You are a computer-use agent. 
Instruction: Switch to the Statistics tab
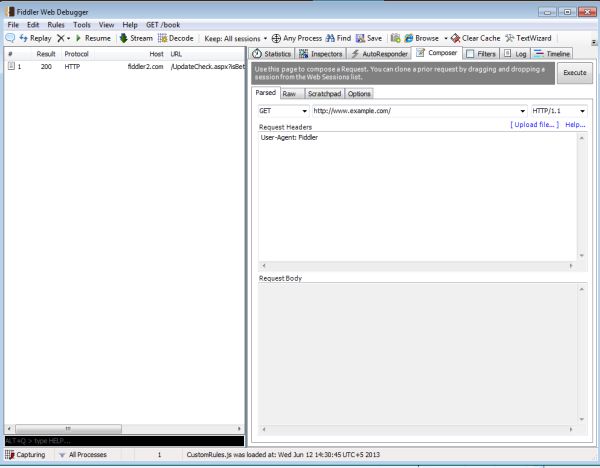[272, 54]
